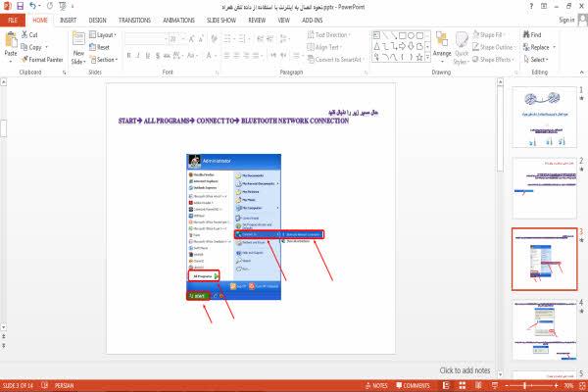Click the Save icon in quick access toolbar
Screen dimensions: 588x392
click(21, 6)
